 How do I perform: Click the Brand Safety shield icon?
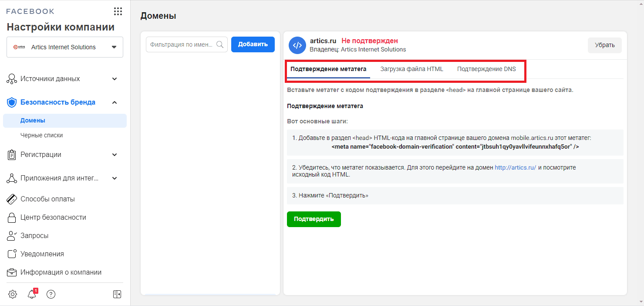(x=12, y=102)
